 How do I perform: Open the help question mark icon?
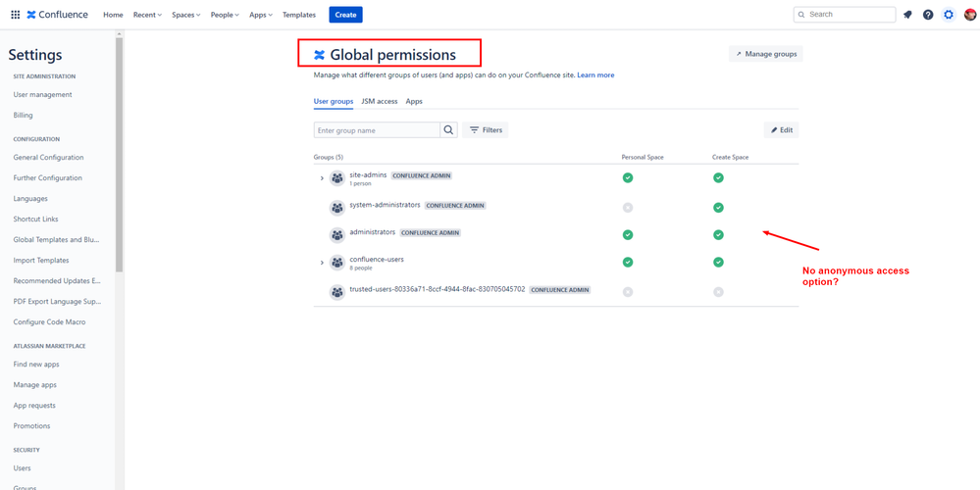[x=928, y=15]
